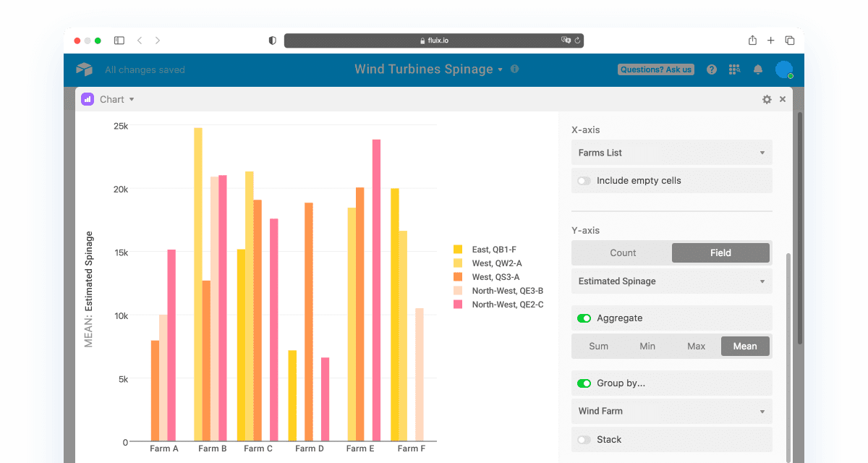This screenshot has height=463, width=868.
Task: Expand the Estimated Spinage field dropdown
Action: pos(671,281)
